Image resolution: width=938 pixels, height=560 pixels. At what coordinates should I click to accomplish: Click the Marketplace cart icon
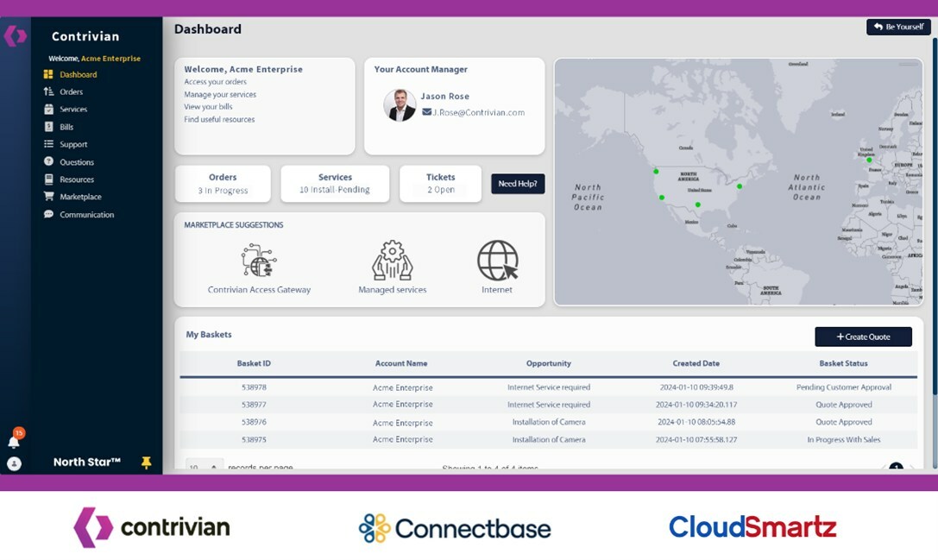(48, 196)
